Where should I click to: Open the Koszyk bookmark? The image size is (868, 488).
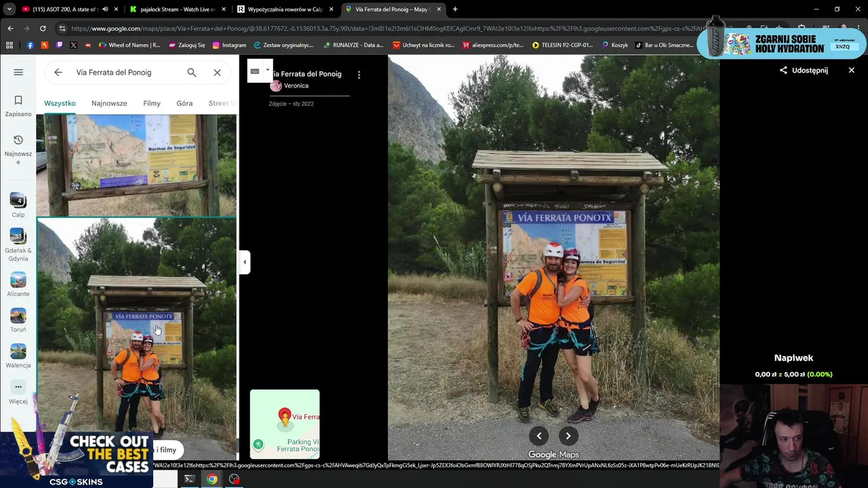click(614, 45)
